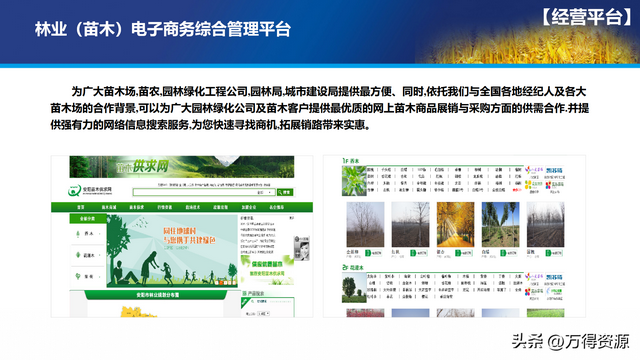The height and width of the screenshot is (360, 640).
Task: Click the green button under the golden avenue photo
Action: (464, 253)
